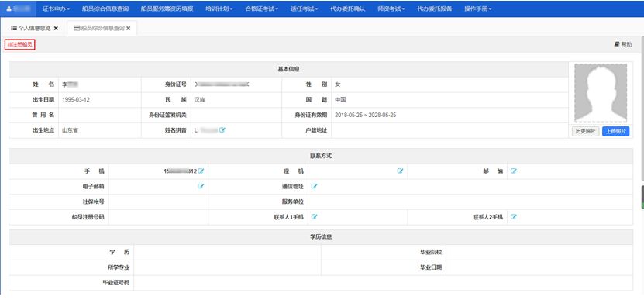The width and height of the screenshot is (644, 300).
Task: Open the 帮助 help link
Action: pyautogui.click(x=623, y=44)
